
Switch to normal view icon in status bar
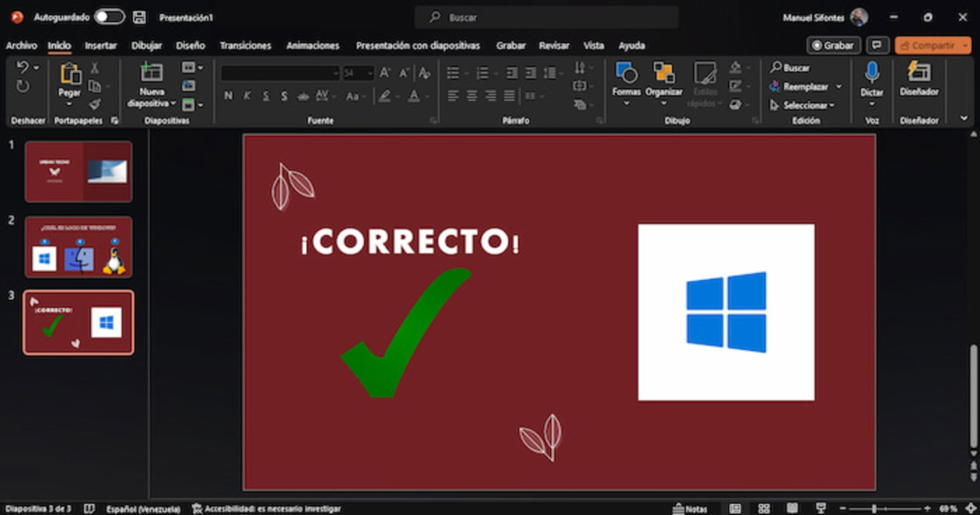[x=735, y=509]
